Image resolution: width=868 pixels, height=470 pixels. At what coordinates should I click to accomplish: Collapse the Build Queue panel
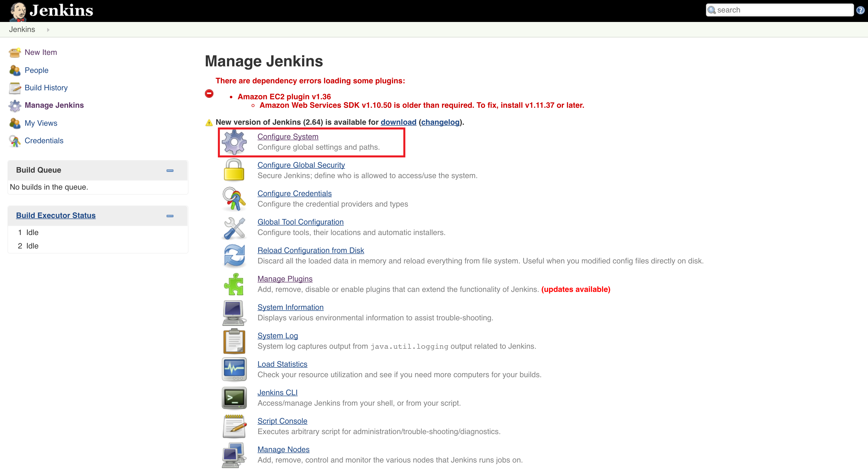[170, 171]
